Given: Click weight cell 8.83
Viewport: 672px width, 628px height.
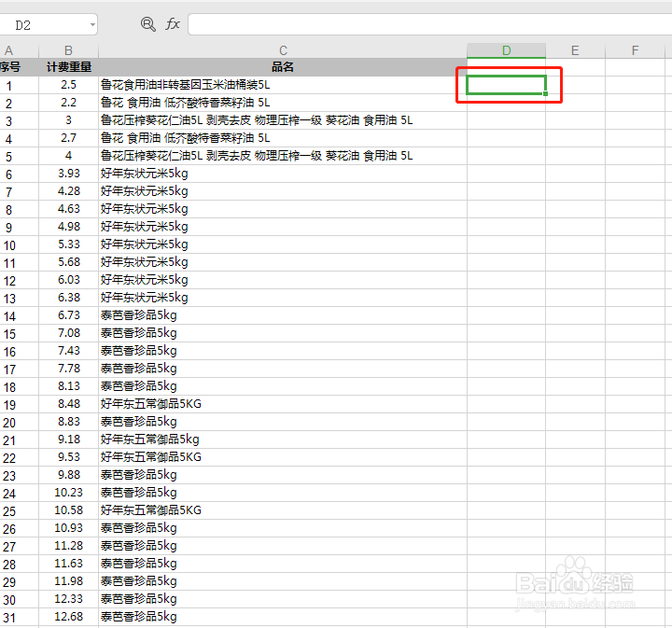Looking at the screenshot, I should coord(68,422).
